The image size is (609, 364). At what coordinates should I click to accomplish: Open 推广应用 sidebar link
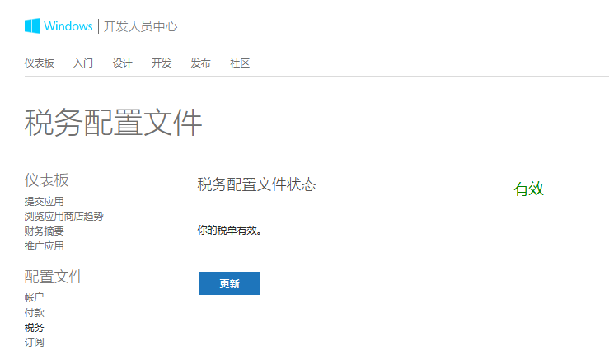[x=45, y=245]
